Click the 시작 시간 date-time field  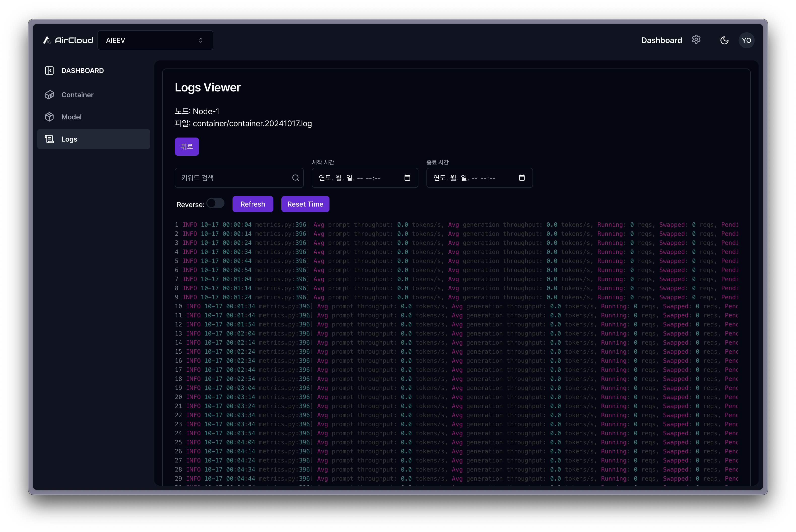pyautogui.click(x=365, y=178)
